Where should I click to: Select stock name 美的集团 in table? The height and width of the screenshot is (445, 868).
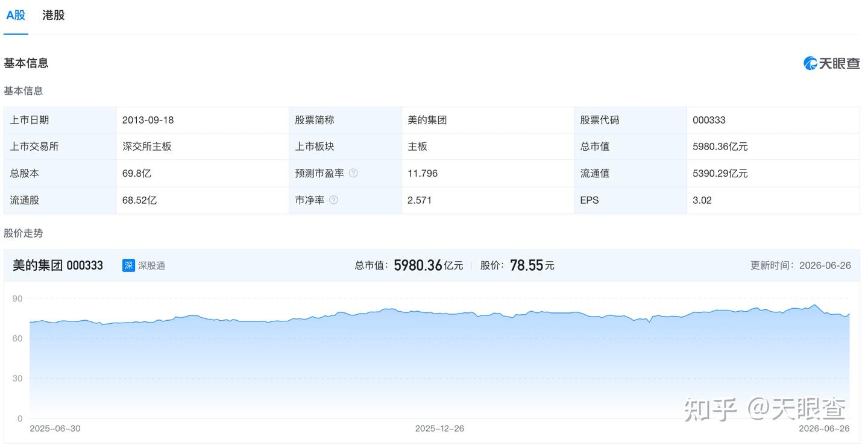pos(427,120)
